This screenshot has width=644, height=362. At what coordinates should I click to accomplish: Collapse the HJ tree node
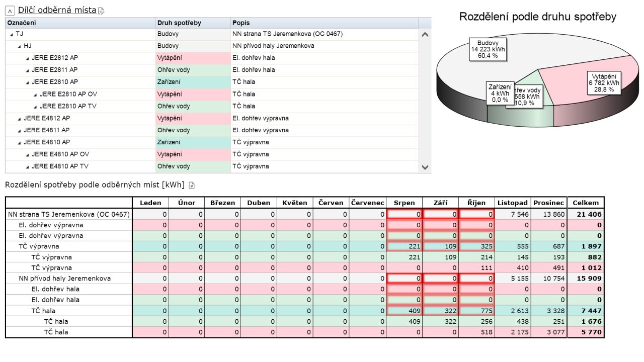[x=20, y=46]
